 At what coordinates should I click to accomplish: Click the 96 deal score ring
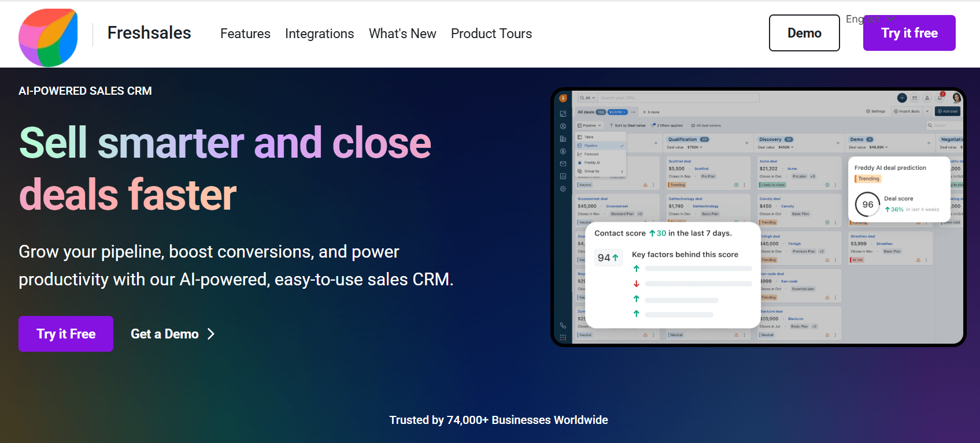point(868,204)
